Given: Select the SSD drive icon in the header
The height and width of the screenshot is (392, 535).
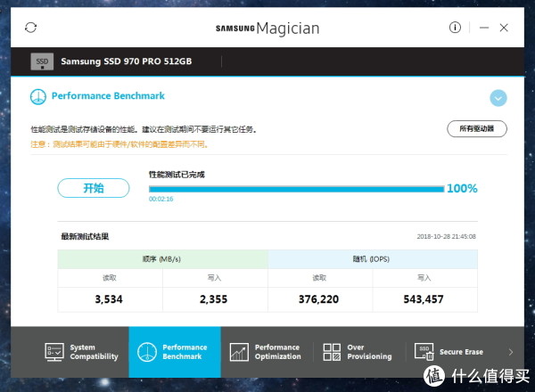Looking at the screenshot, I should (42, 61).
